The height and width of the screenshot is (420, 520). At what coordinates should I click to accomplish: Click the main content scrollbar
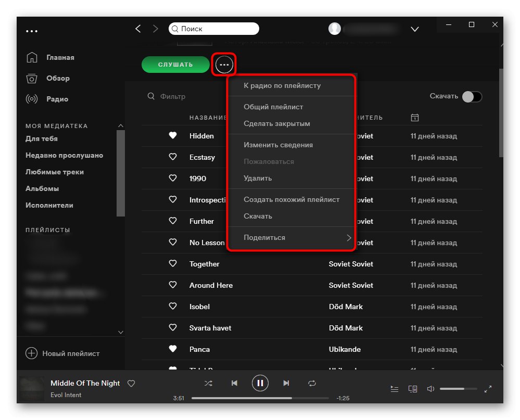[501, 113]
